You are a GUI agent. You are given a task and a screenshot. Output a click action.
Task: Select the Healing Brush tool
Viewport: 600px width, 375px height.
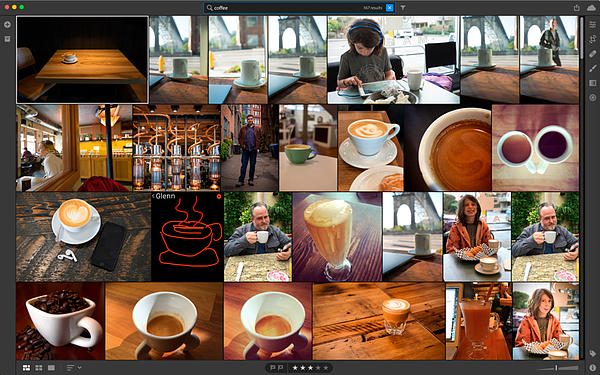pos(592,54)
